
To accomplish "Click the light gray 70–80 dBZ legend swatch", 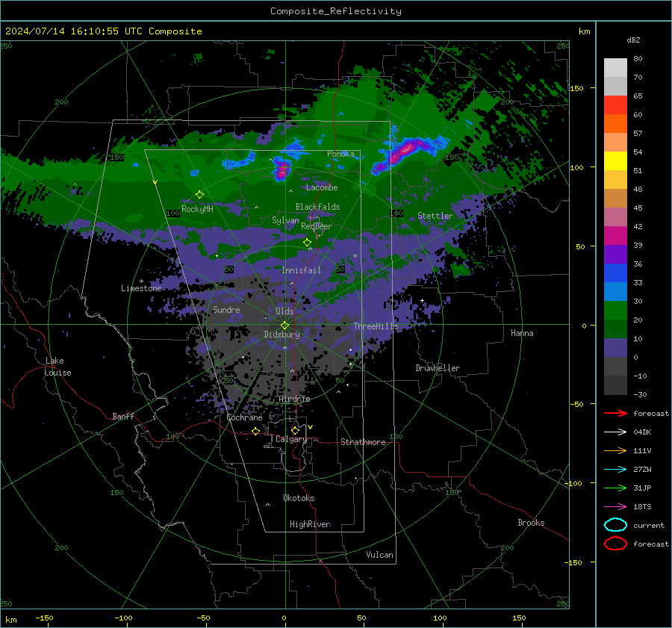I will pyautogui.click(x=615, y=68).
